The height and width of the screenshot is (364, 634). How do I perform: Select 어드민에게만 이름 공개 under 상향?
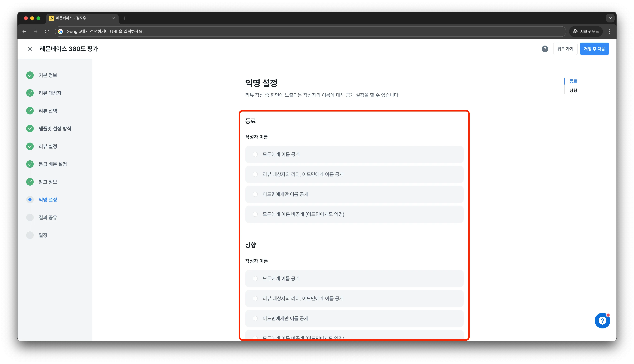tap(354, 318)
